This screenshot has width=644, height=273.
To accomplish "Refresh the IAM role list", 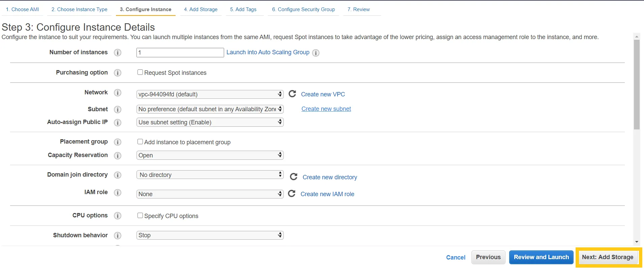I will [292, 193].
